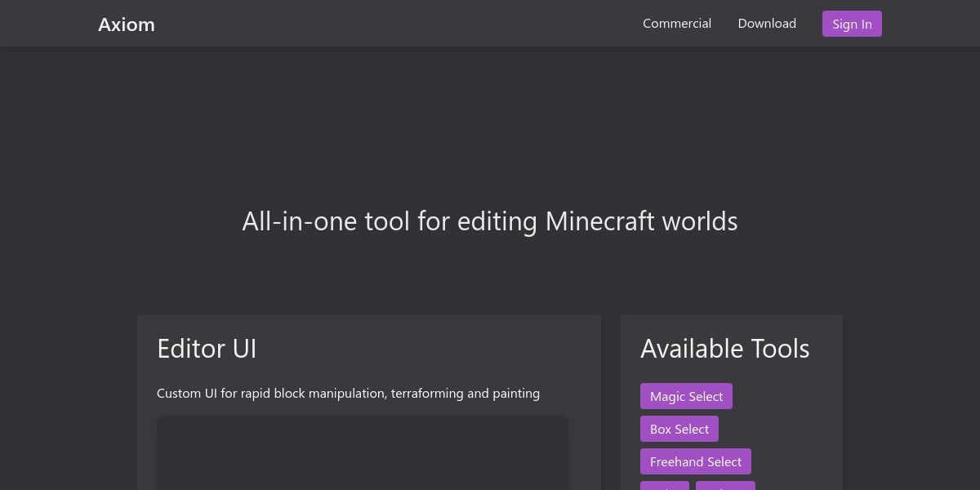This screenshot has width=980, height=490.
Task: Pick the Freehand Select tool tag
Action: (696, 461)
